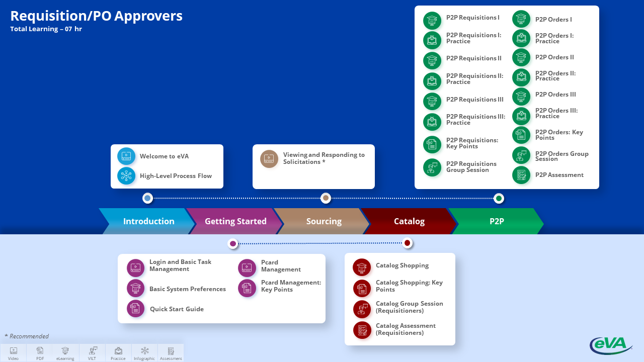Click the Welcome to eVA video icon
Screen dimensions: 644x362
tap(126, 156)
